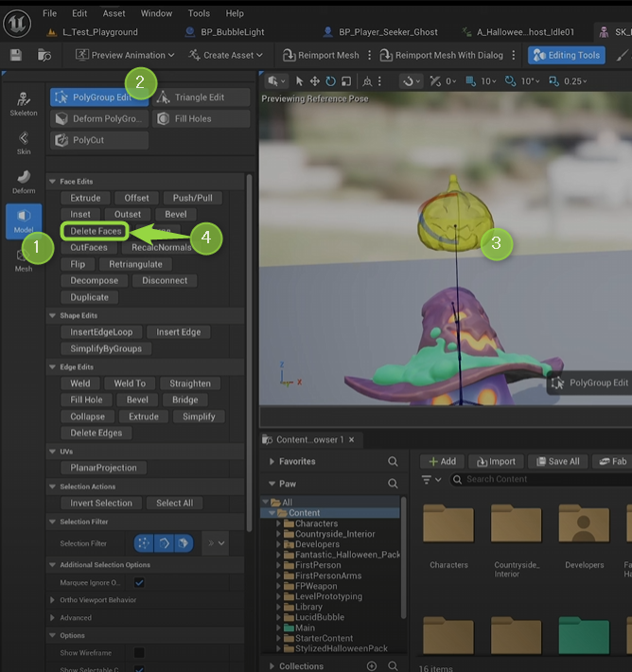Click Save All in Content Browser

[558, 462]
